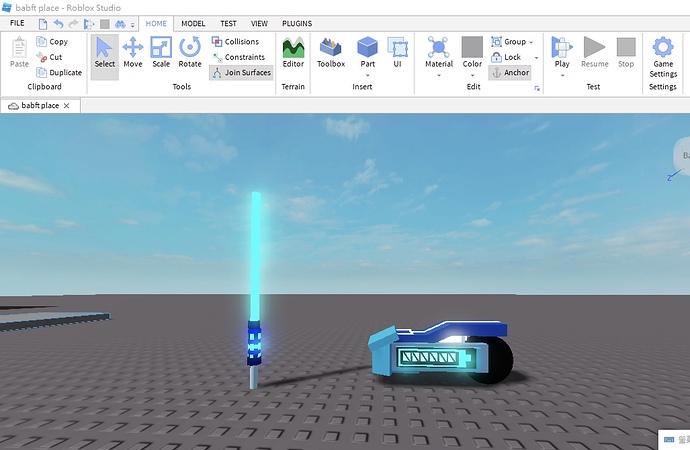The height and width of the screenshot is (450, 690).
Task: Select the dark blue lightsaber hilt
Action: point(254,342)
